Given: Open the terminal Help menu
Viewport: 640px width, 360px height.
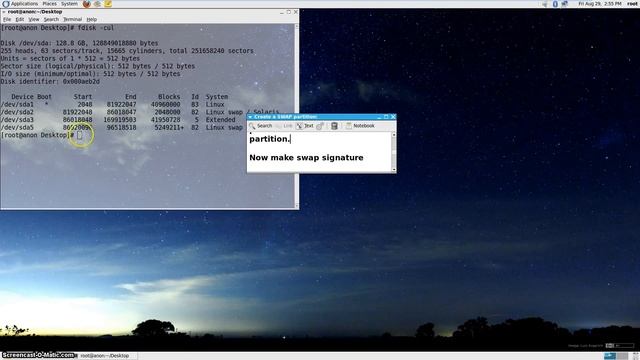Looking at the screenshot, I should [x=91, y=19].
